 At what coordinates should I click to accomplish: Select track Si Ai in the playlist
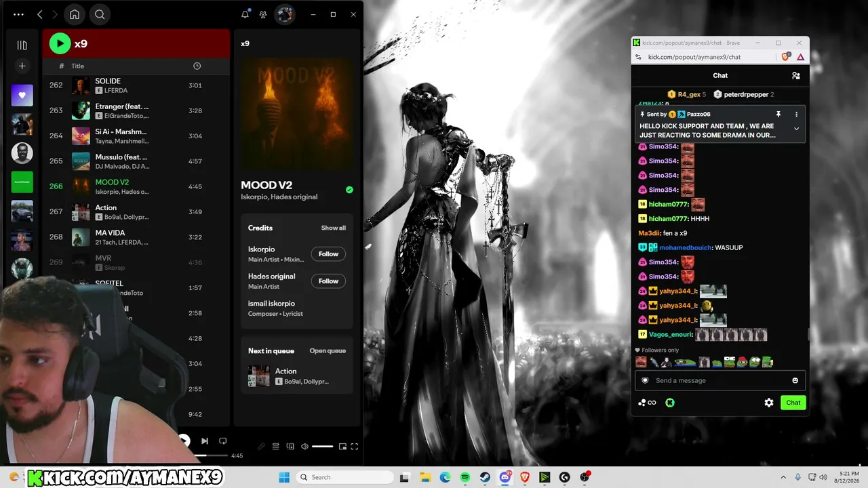click(x=136, y=136)
